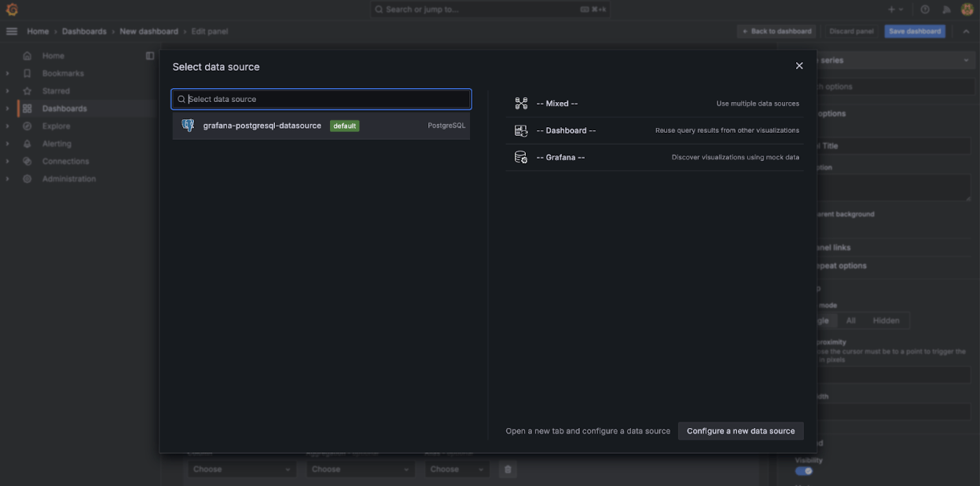Viewport: 980px width, 486px height.
Task: Open Alerting in the sidebar menu
Action: pyautogui.click(x=57, y=144)
